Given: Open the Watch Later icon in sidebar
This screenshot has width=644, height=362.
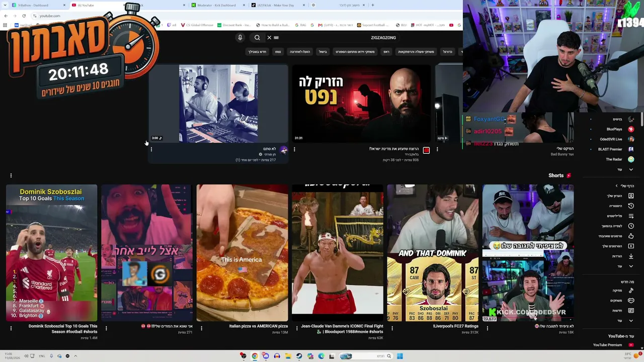Looking at the screenshot, I should pos(631,226).
